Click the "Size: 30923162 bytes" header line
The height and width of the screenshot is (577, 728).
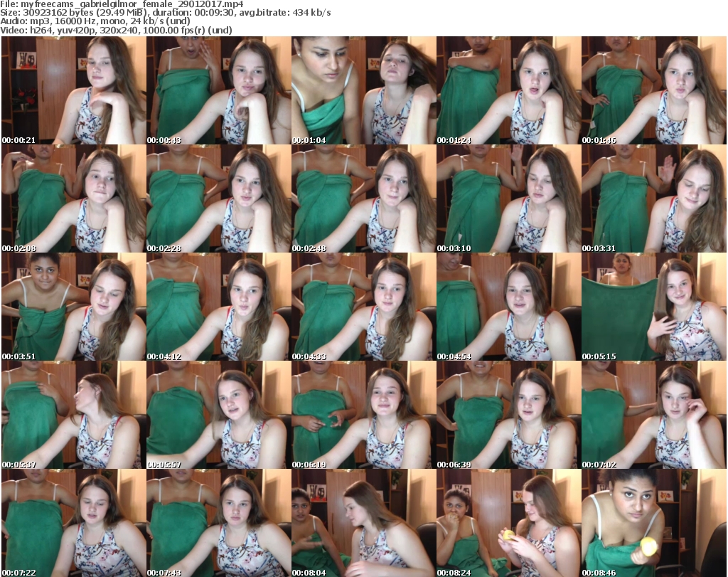[x=165, y=13]
